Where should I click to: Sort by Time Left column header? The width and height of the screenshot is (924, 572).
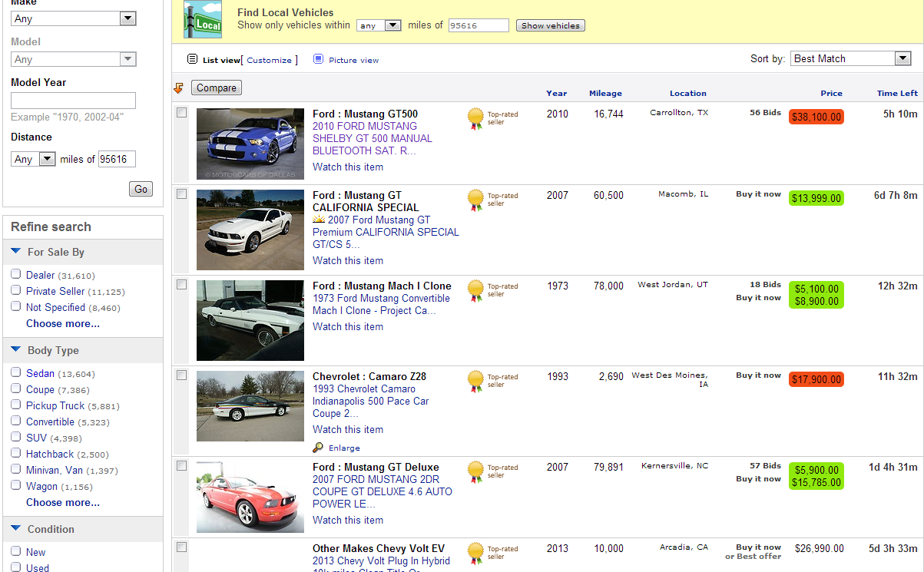(897, 93)
